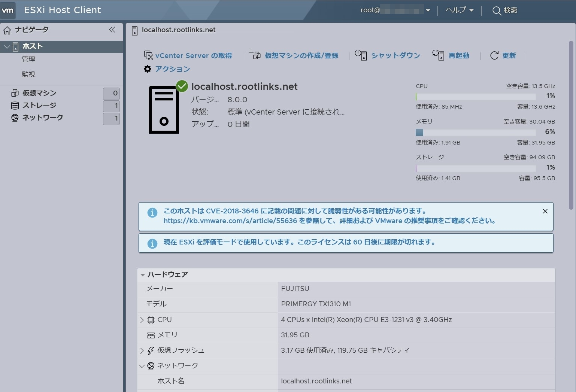Collapse the ハードウェア section triangle
Screen dimensions: 576x392
(143, 275)
